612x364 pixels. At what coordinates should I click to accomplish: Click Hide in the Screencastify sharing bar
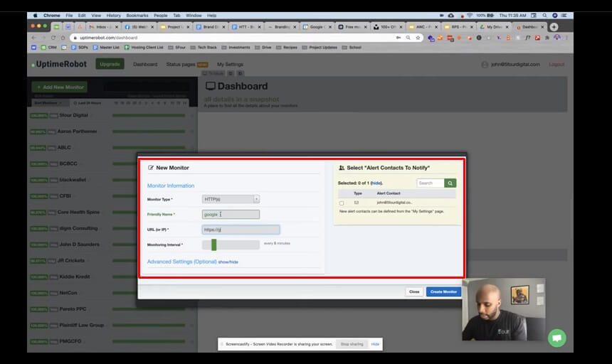click(x=375, y=344)
